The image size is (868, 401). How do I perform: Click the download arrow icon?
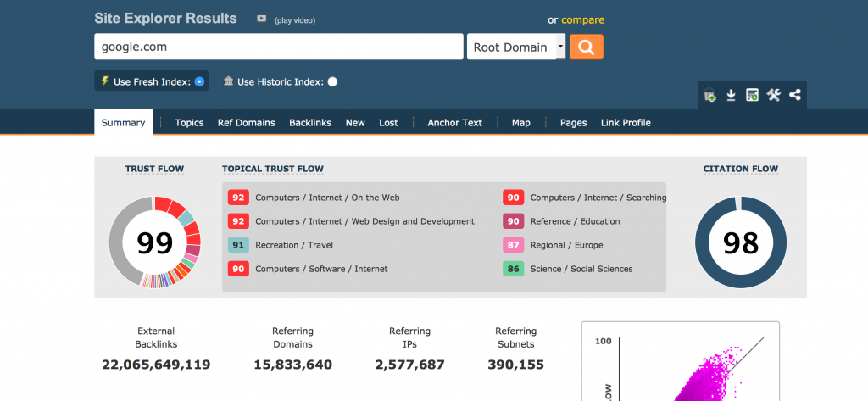[x=731, y=95]
